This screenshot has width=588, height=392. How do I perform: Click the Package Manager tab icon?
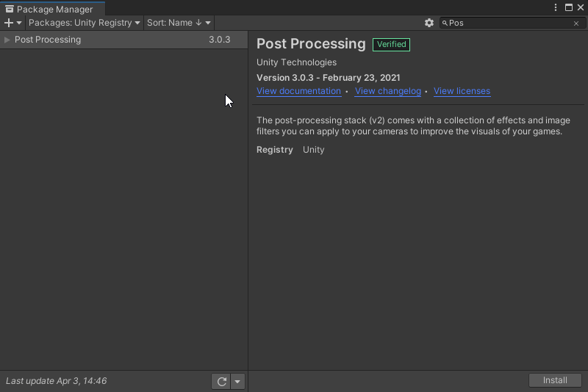pos(10,9)
